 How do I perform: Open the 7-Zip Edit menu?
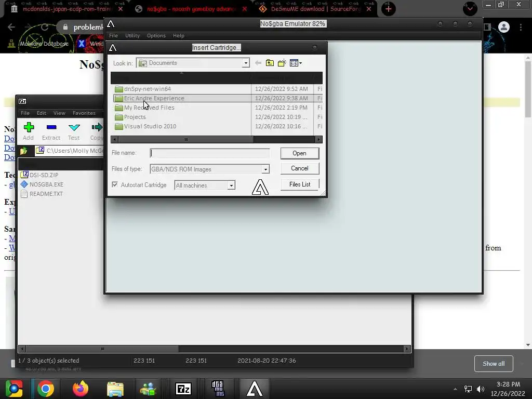pyautogui.click(x=42, y=113)
